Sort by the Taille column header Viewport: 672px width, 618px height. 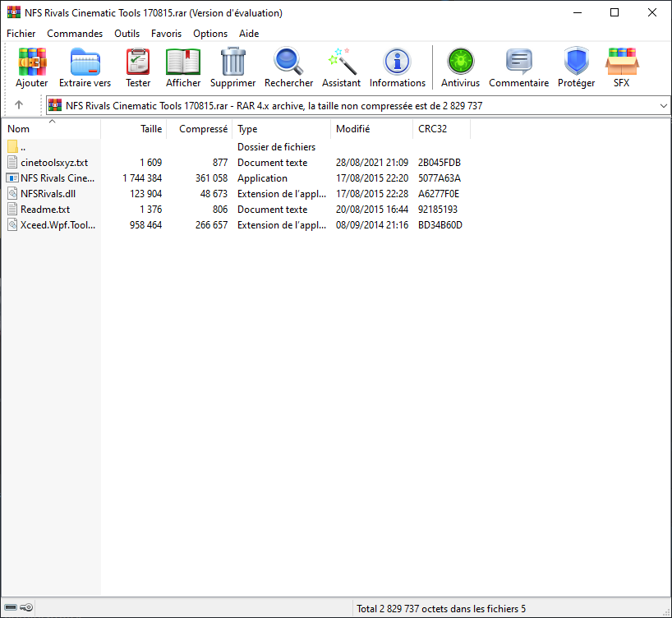click(134, 129)
